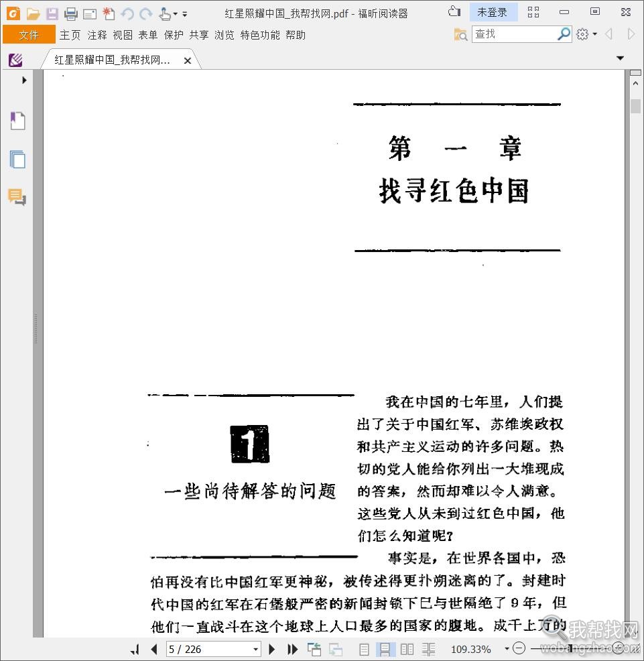Switch to single page view mode
644x661 pixels.
(x=365, y=650)
